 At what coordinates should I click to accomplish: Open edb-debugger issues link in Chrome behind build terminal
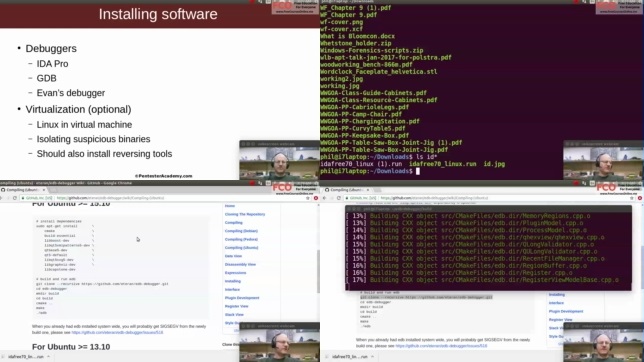pos(442,346)
